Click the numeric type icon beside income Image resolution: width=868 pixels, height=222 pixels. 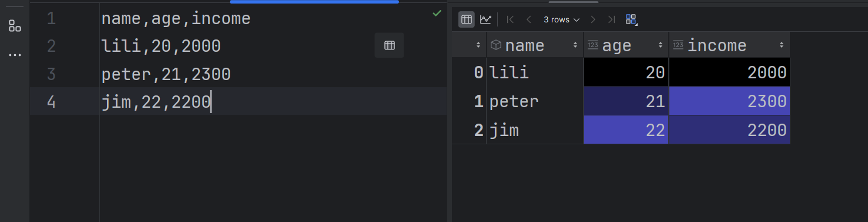[678, 45]
